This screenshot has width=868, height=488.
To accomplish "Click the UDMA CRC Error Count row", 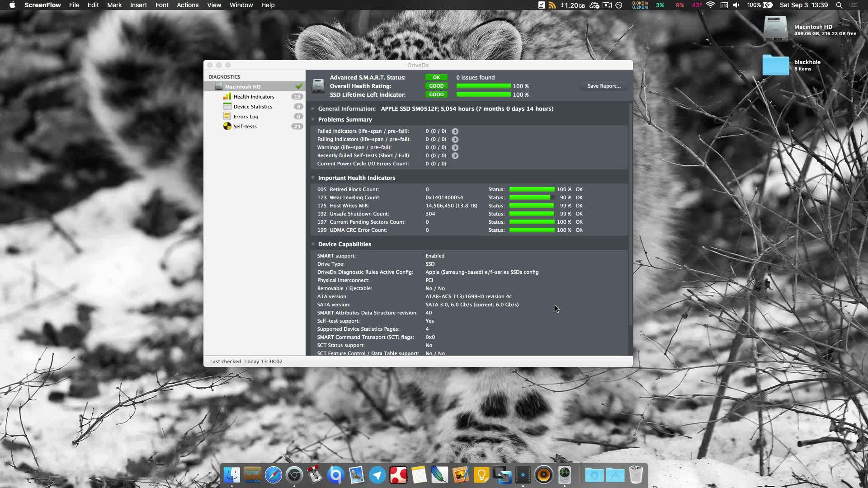I will [469, 230].
